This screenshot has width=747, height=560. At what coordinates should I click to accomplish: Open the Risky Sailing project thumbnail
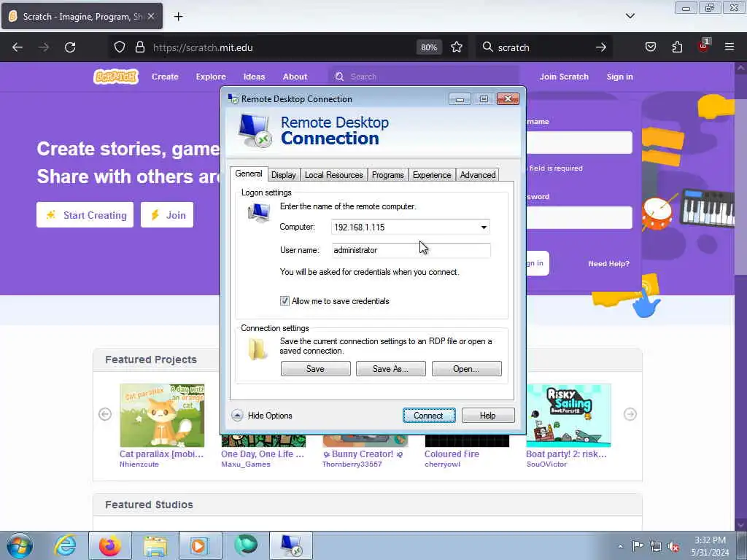pos(568,415)
